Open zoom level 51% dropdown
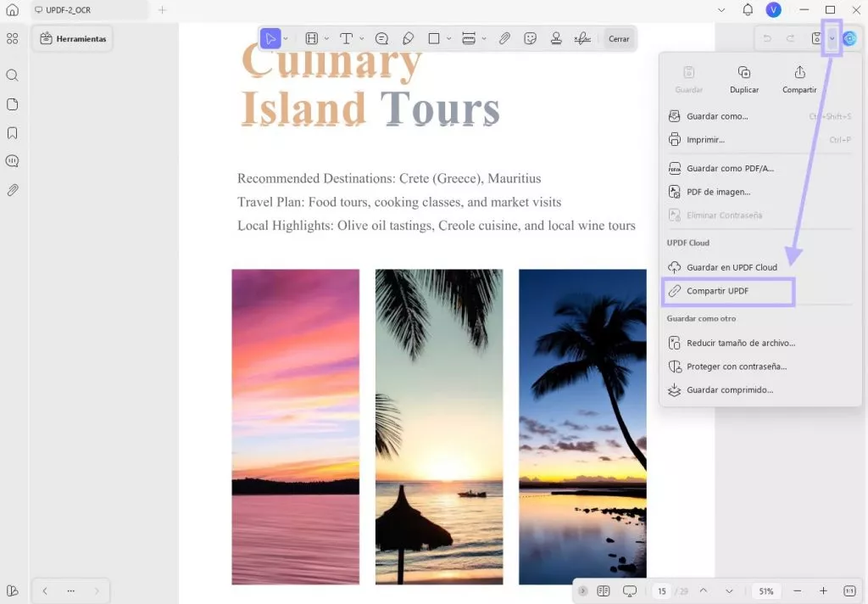 tap(766, 591)
